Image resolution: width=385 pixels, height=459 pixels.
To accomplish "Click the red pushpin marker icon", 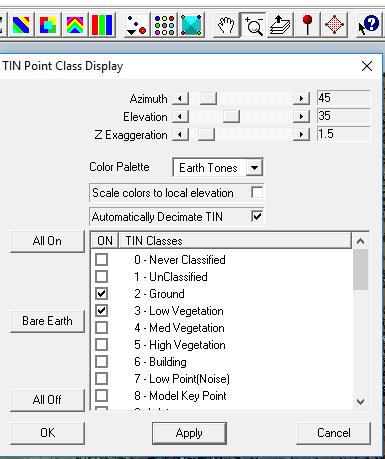I will (307, 25).
